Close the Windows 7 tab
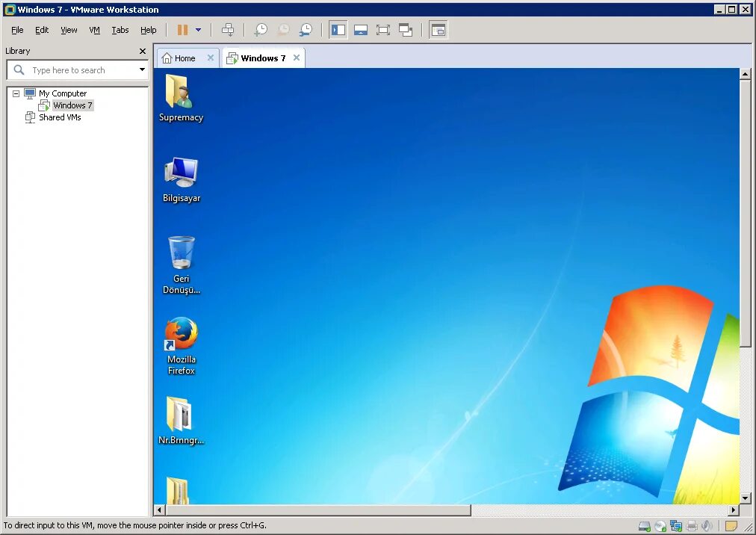Screen dimensions: 756x535 pos(297,58)
